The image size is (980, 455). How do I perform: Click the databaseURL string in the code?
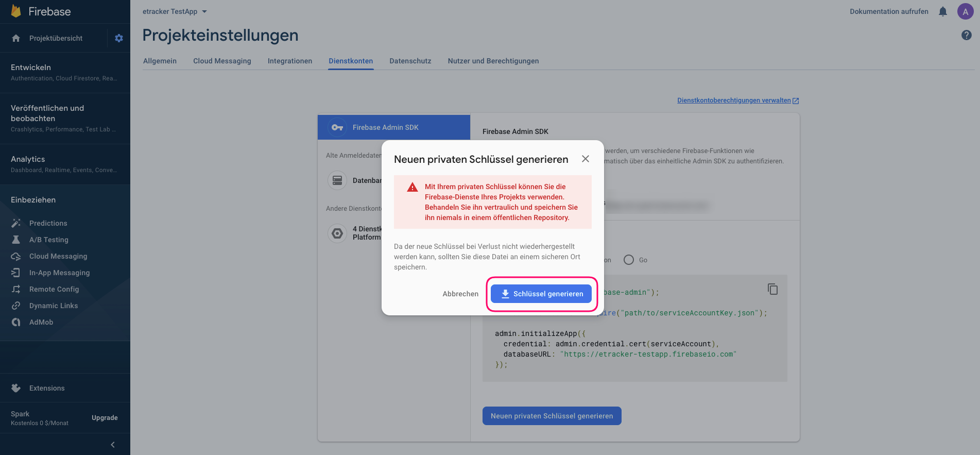(648, 354)
